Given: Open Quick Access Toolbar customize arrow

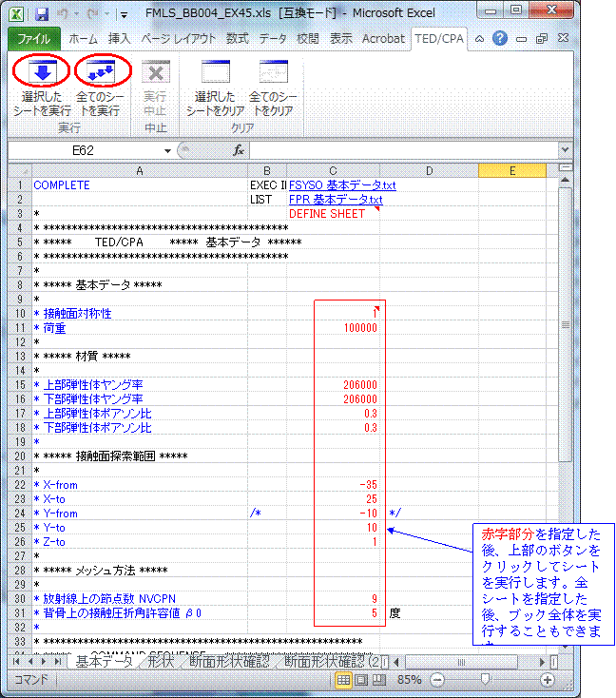Looking at the screenshot, I should pos(125,14).
